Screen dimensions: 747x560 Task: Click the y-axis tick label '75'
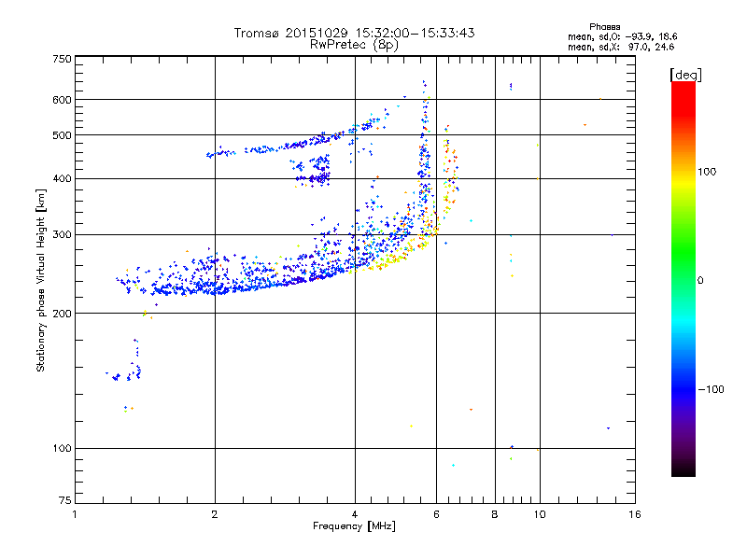coord(65,500)
